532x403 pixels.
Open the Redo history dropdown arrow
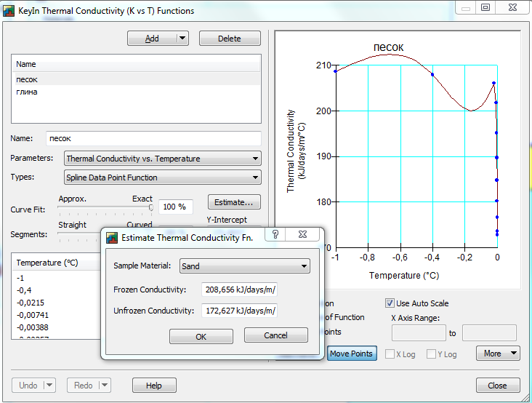click(x=105, y=386)
